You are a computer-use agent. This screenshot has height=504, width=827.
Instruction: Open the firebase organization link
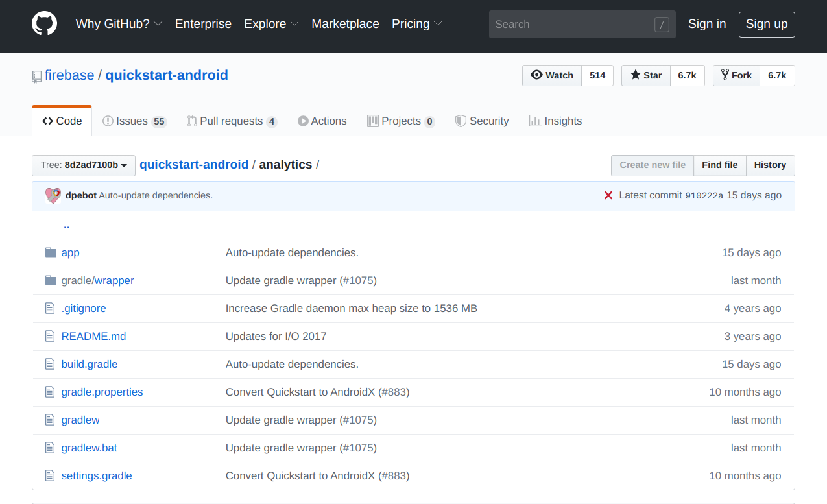(x=69, y=75)
